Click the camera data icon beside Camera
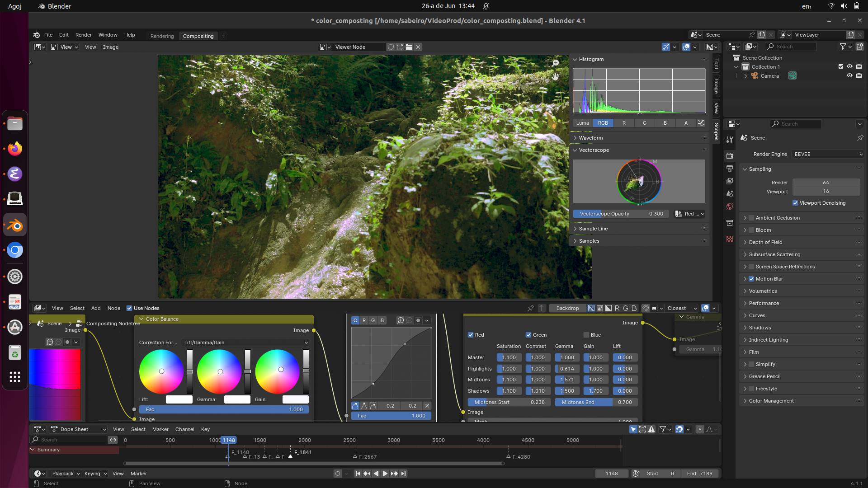868x488 pixels. pos(793,76)
